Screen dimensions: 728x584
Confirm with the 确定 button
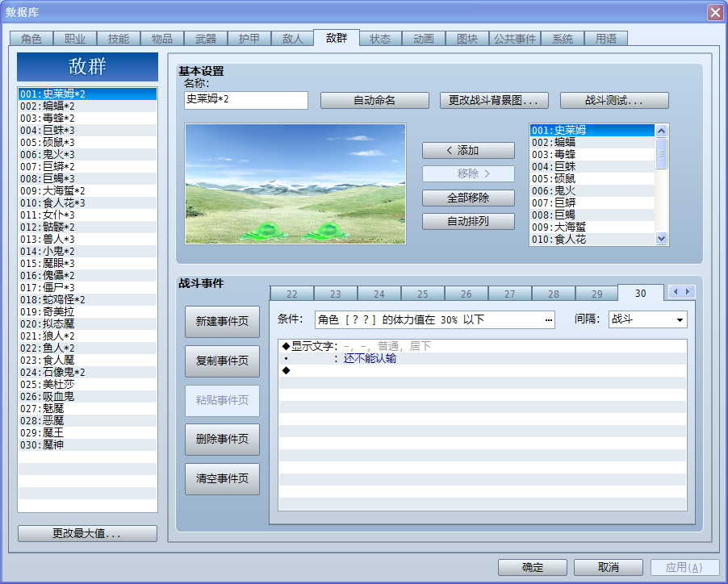pyautogui.click(x=533, y=567)
